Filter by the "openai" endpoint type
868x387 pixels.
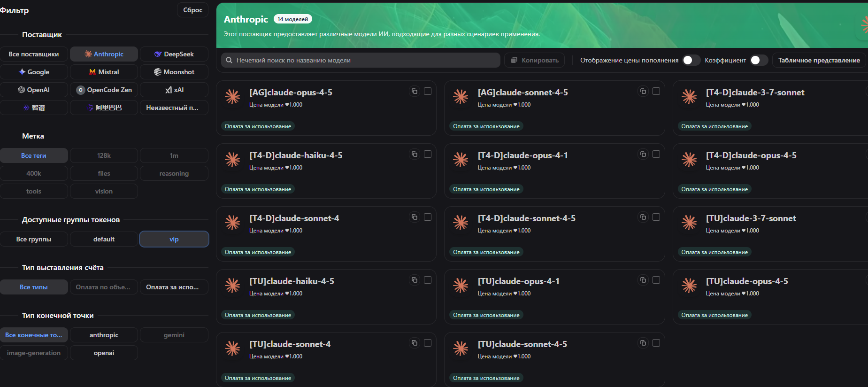(104, 353)
